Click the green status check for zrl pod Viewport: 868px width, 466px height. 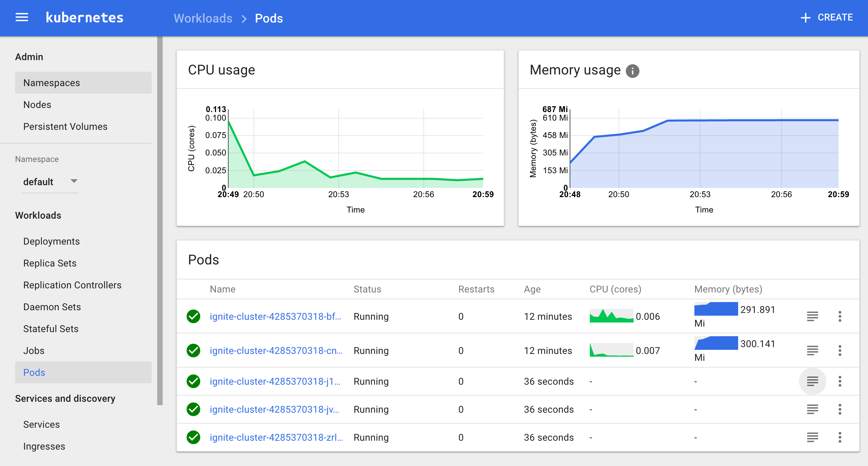point(193,437)
